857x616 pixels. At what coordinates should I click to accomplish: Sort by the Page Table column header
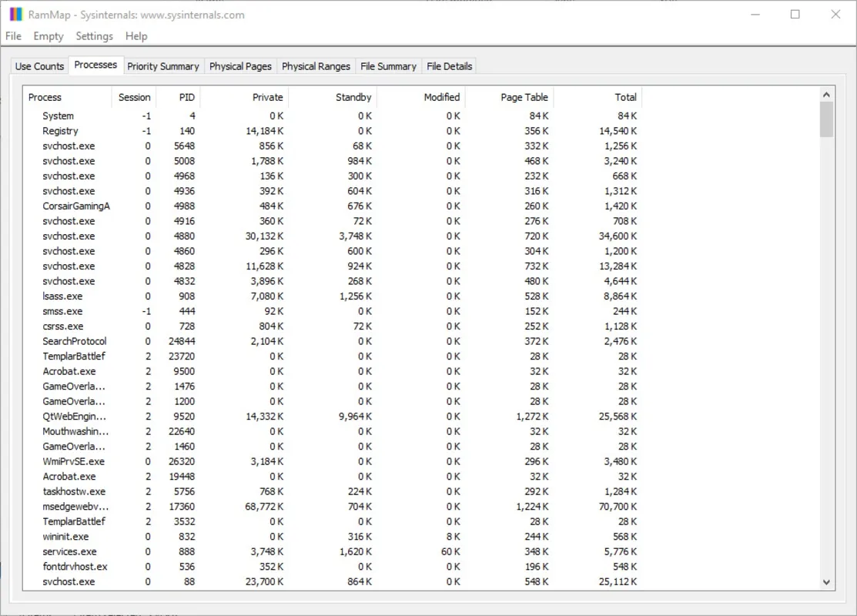click(x=510, y=97)
